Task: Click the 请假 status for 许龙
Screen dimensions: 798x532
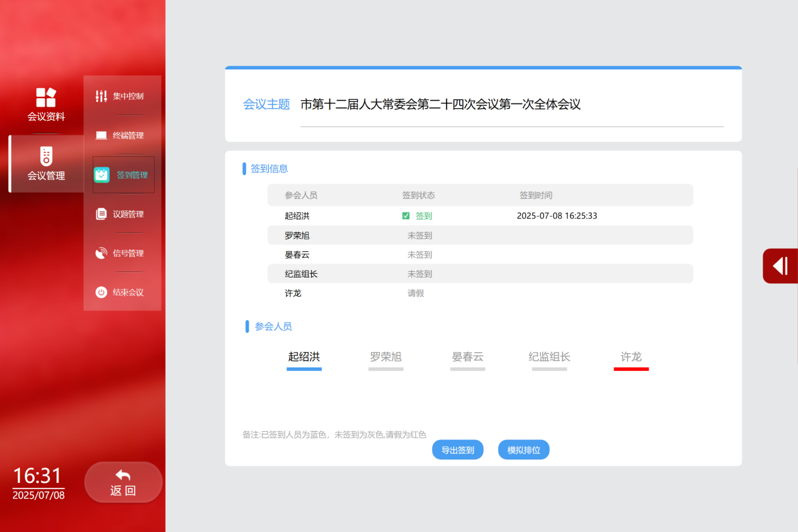Action: 416,293
